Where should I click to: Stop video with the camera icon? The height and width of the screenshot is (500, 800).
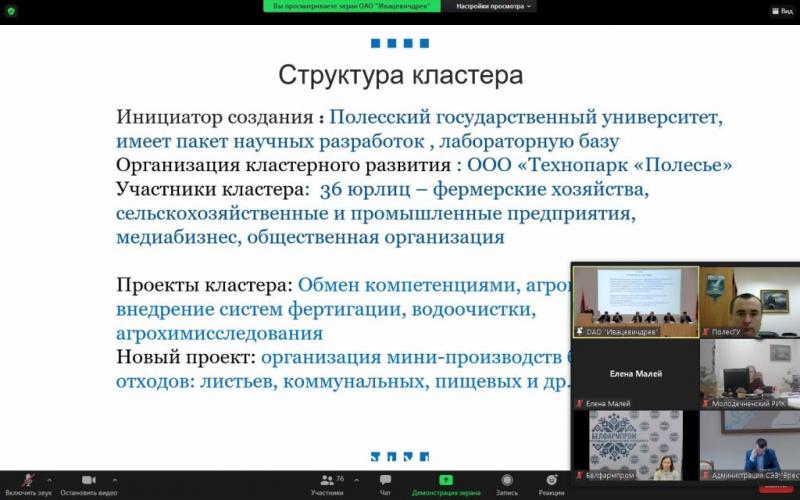[x=89, y=480]
